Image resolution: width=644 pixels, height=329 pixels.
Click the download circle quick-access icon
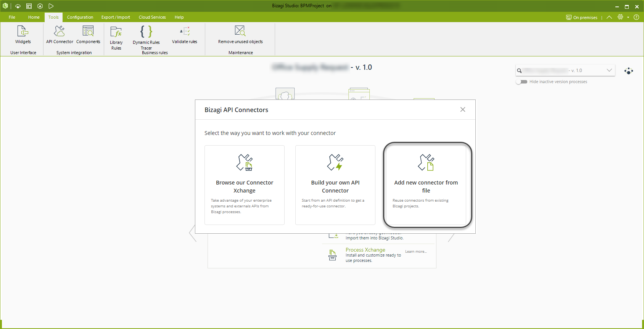pyautogui.click(x=40, y=6)
